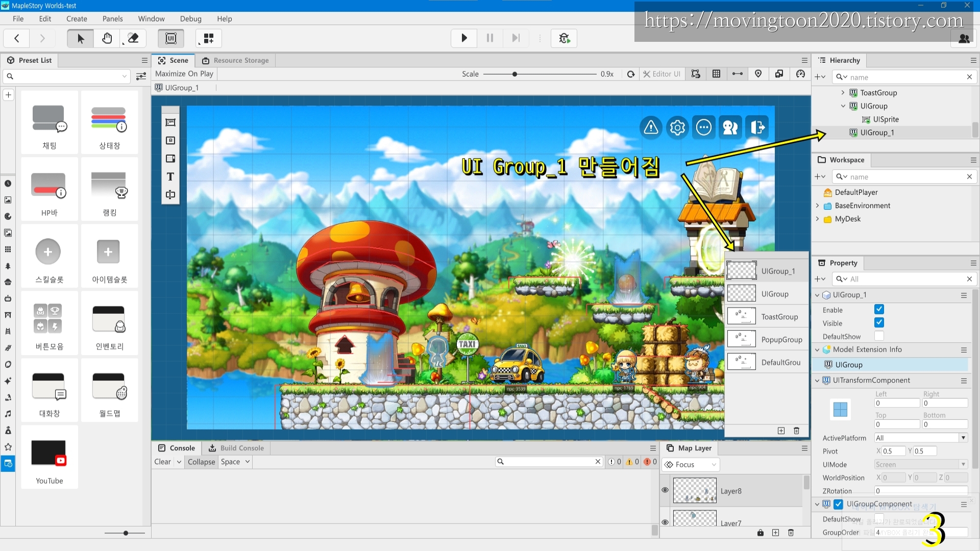Click the Maximize On Play button
980x551 pixels.
click(x=184, y=73)
